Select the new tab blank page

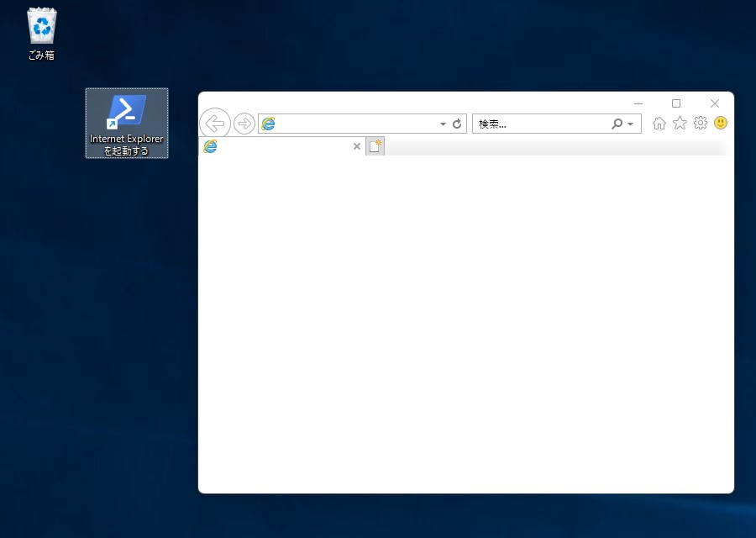(375, 145)
